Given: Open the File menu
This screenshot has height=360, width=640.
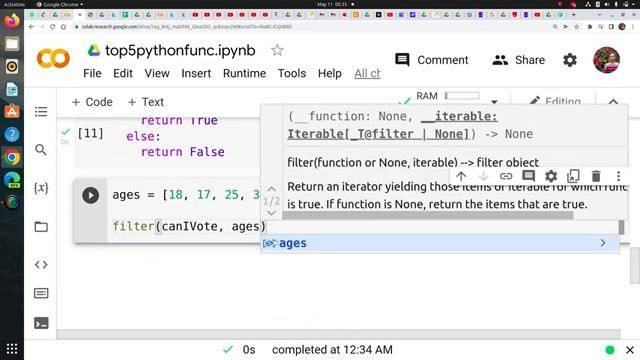Looking at the screenshot, I should [x=92, y=73].
